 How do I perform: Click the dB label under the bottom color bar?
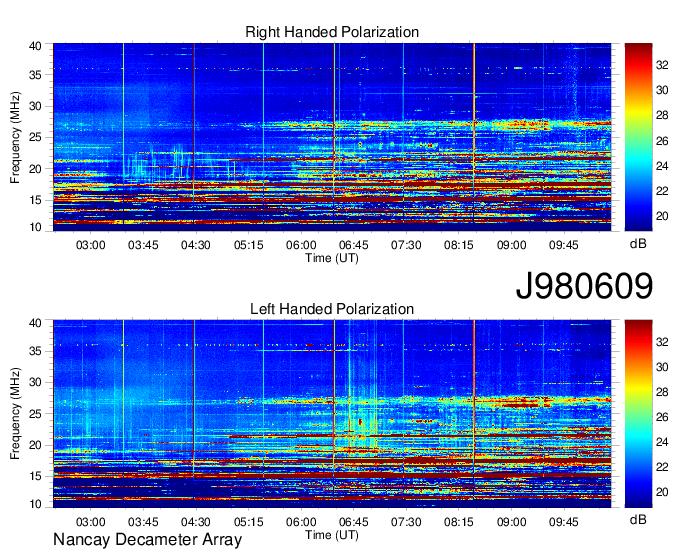pyautogui.click(x=638, y=520)
